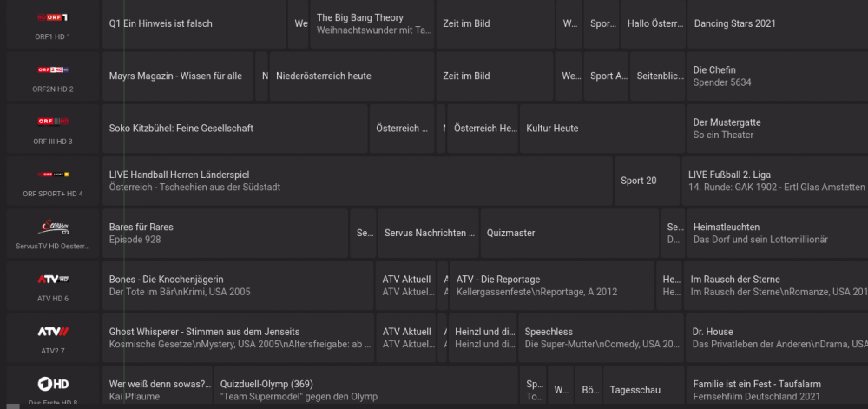Open Bones - Die Knochenjägerin entry
Screen dimensions: 868x409
point(238,286)
